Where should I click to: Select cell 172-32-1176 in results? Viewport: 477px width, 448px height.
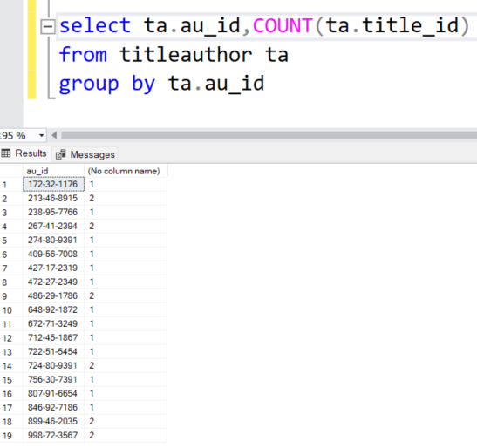coord(53,184)
